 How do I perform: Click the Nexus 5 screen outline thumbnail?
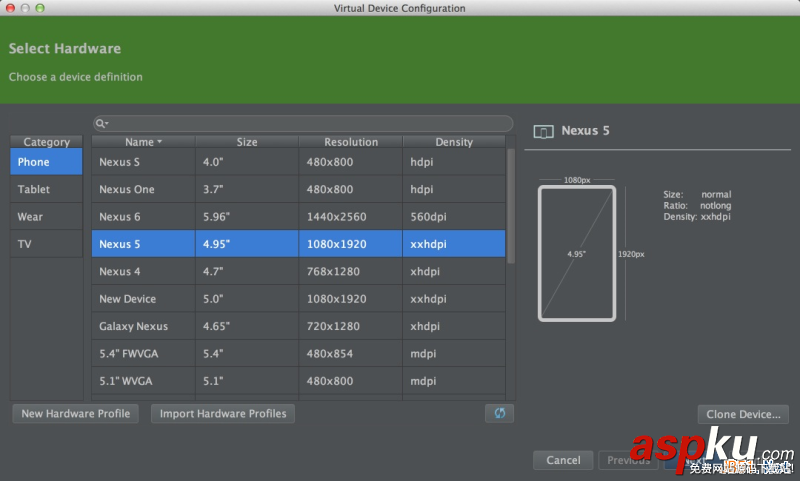click(x=577, y=254)
